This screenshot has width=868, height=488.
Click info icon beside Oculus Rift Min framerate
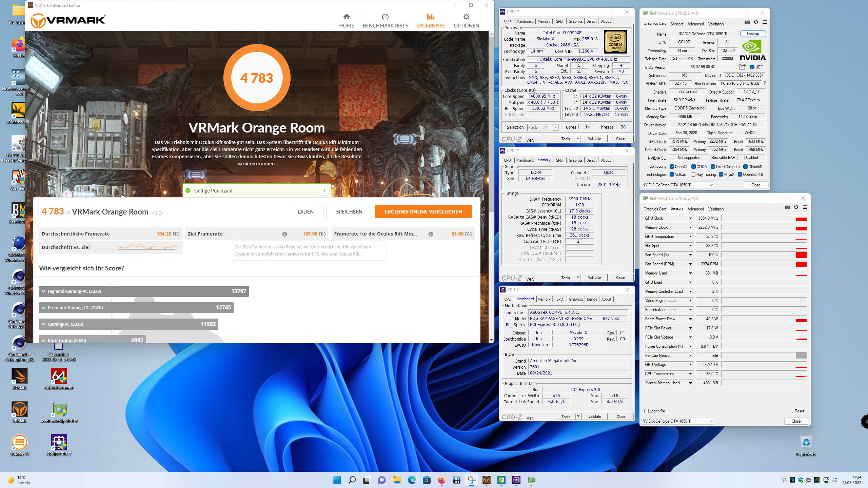(431, 234)
